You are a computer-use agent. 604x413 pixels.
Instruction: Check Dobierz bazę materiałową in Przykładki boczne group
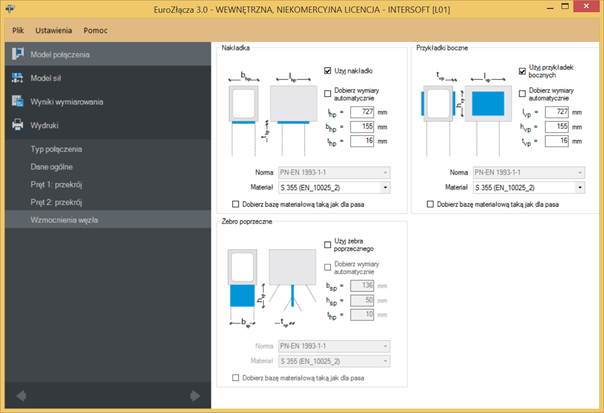click(x=430, y=204)
